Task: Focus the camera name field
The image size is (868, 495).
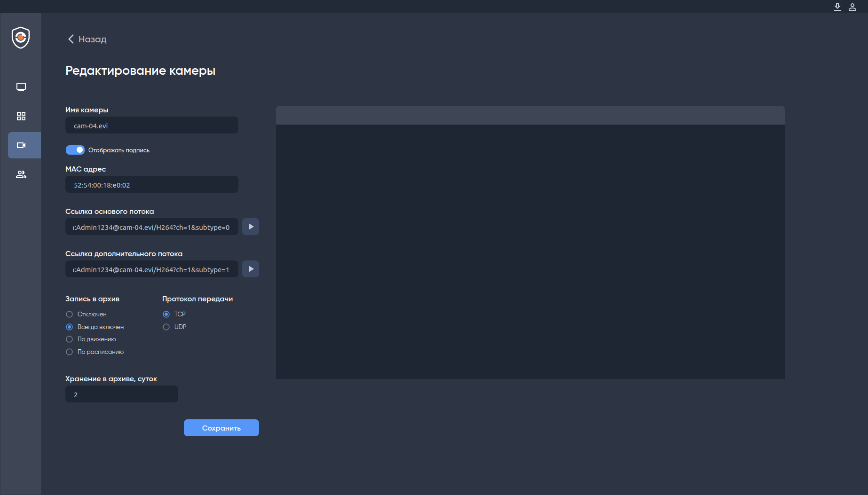Action: coord(152,125)
